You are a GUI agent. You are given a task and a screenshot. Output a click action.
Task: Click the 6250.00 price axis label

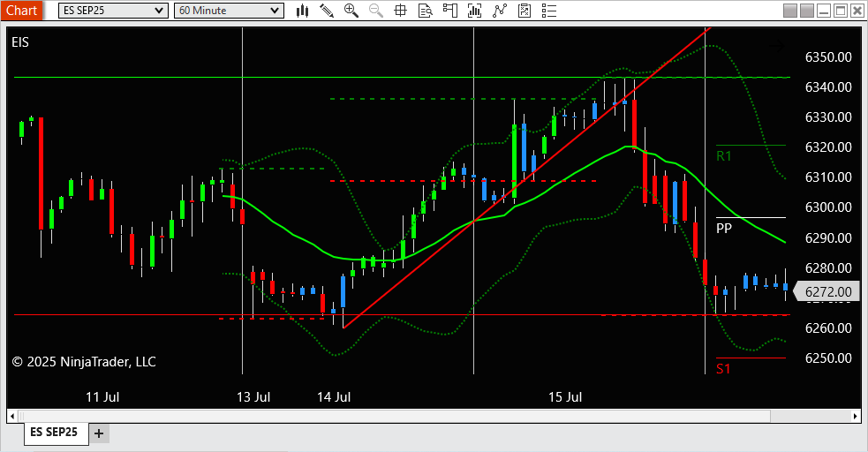[828, 358]
